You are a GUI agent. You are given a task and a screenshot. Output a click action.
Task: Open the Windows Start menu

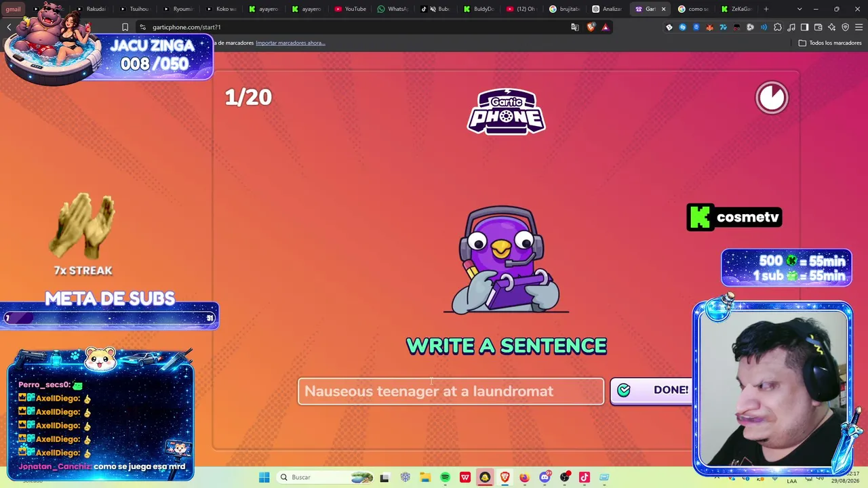point(264,477)
